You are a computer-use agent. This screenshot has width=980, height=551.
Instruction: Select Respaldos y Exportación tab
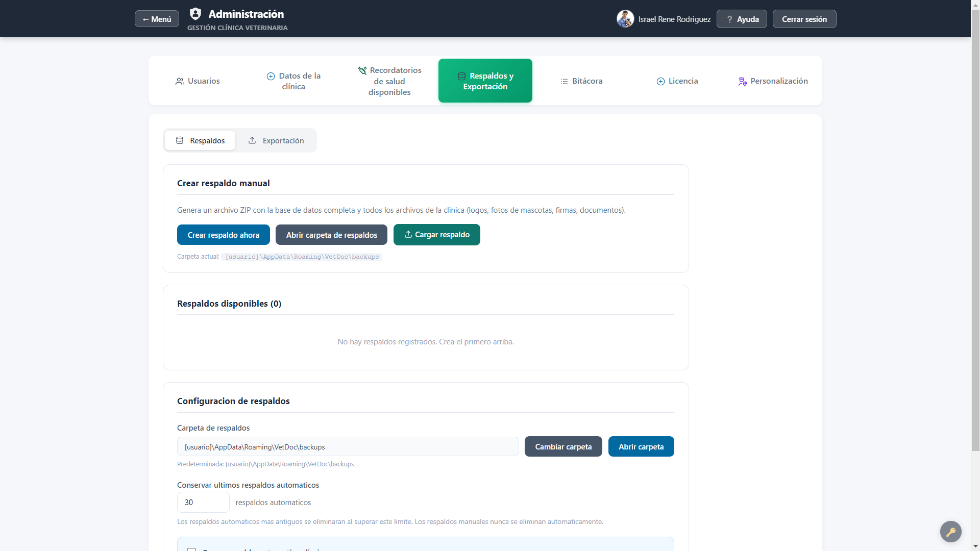pyautogui.click(x=485, y=81)
